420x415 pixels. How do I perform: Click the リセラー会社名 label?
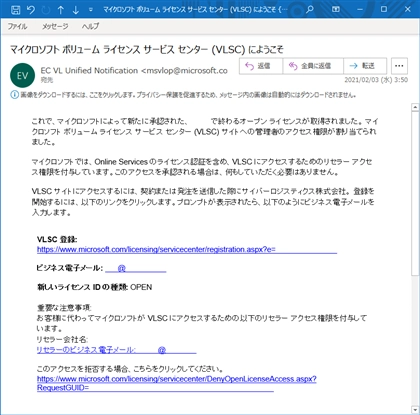tap(62, 340)
